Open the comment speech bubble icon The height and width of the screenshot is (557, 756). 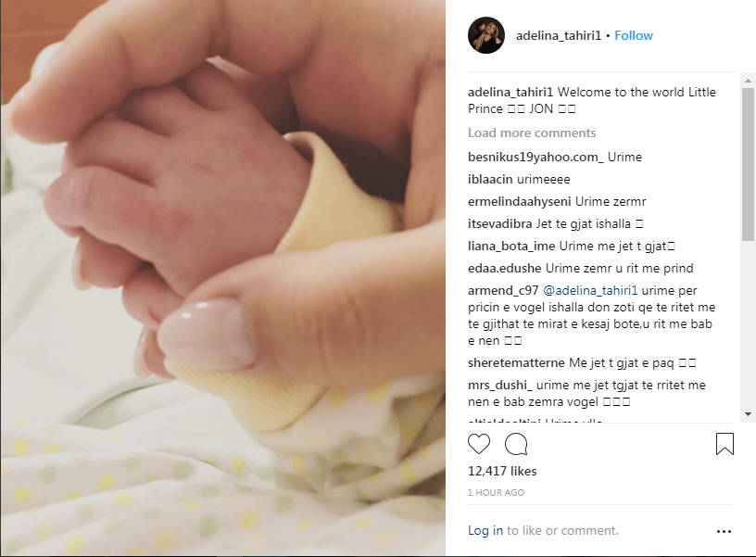click(x=516, y=444)
